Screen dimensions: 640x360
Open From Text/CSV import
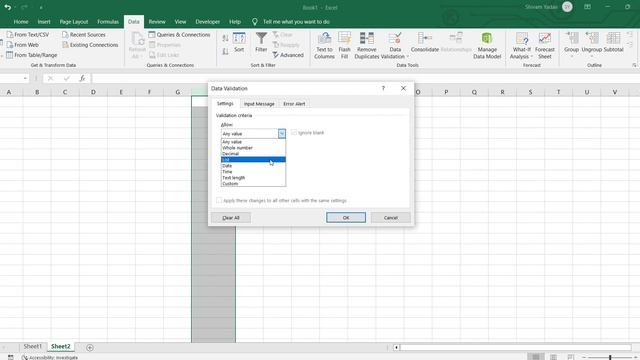(27, 35)
